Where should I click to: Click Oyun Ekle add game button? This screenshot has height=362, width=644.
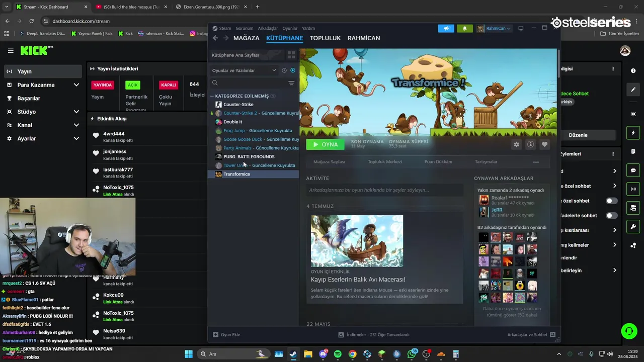(x=226, y=335)
